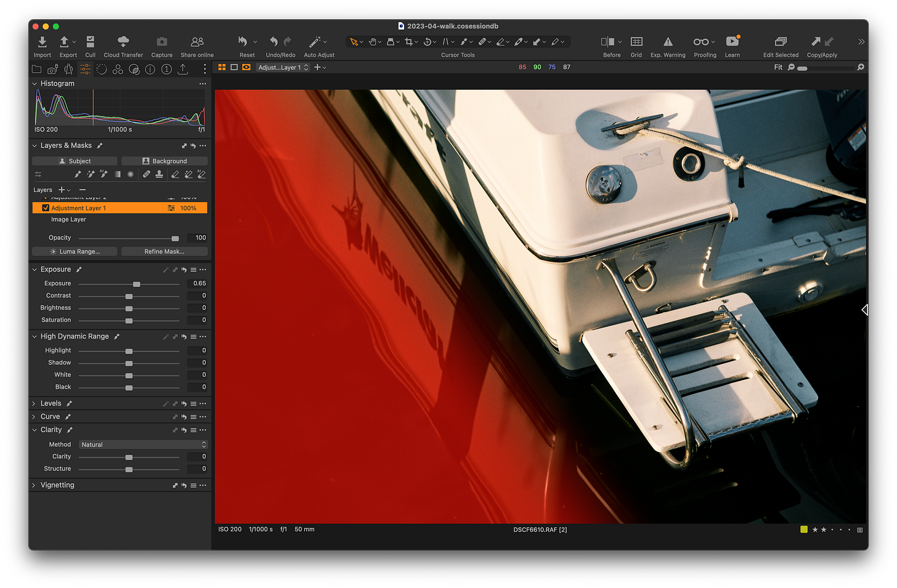Screen dimensions: 897x588
Task: Choose the eraser mask tool
Action: click(176, 174)
